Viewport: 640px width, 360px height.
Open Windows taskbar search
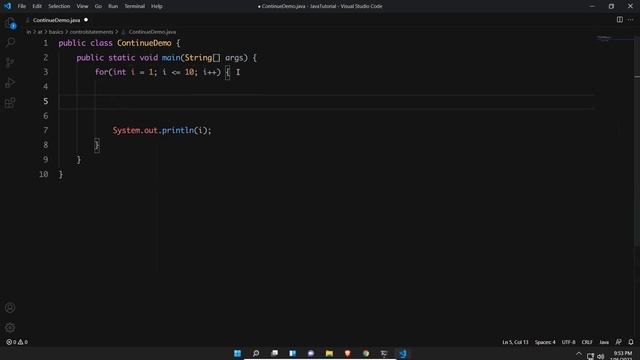[256, 353]
